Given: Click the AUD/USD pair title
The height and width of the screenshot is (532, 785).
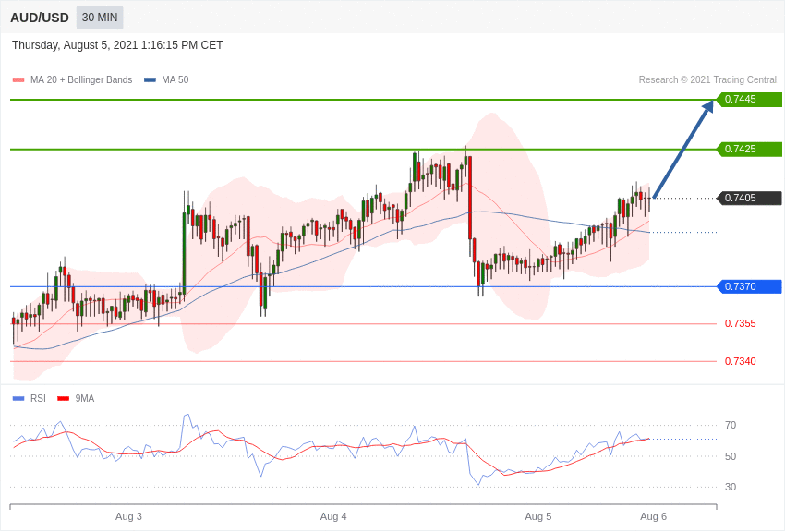Looking at the screenshot, I should click(x=40, y=18).
